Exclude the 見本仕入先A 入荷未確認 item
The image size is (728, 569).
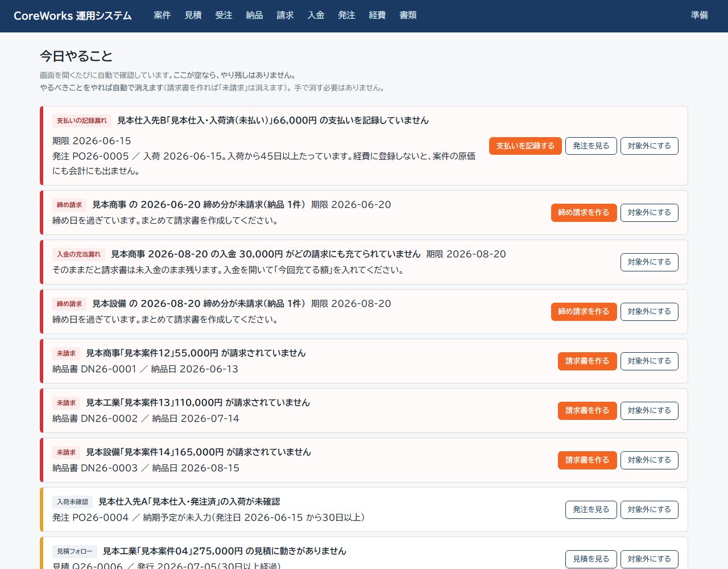(650, 510)
